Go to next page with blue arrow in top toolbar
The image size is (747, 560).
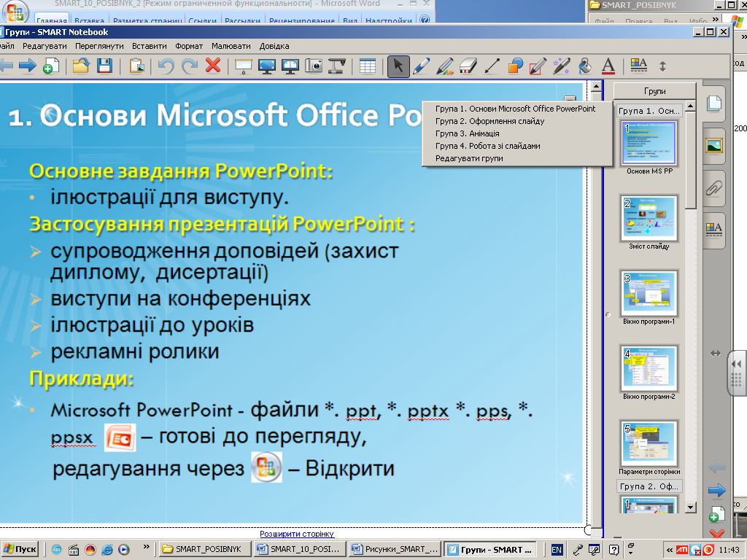[27, 66]
